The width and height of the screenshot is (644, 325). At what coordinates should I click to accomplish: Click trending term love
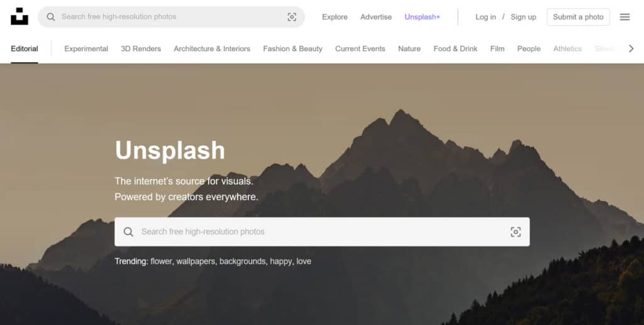pos(304,262)
